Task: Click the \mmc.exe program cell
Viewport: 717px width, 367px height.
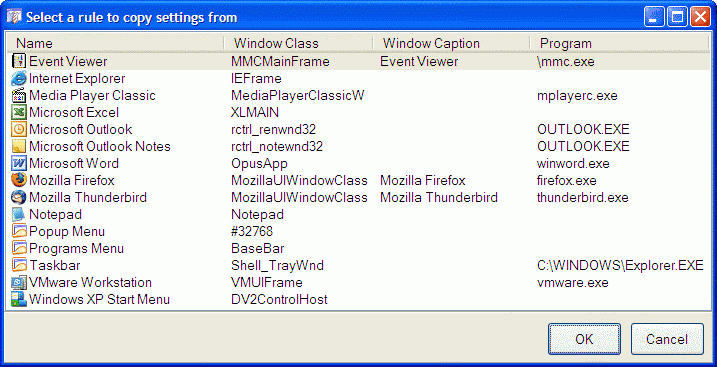Action: click(566, 61)
